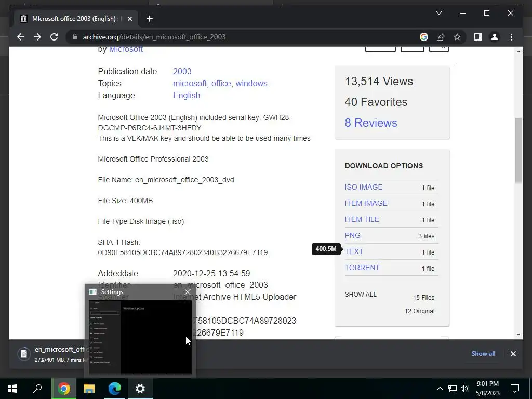Open the Windows Start menu
This screenshot has height=399, width=532.
(x=12, y=389)
